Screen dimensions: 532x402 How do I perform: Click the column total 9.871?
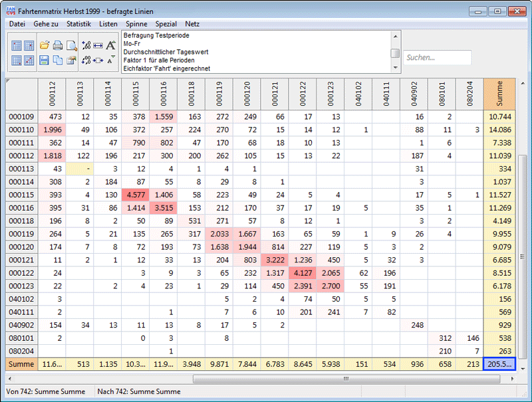point(219,364)
